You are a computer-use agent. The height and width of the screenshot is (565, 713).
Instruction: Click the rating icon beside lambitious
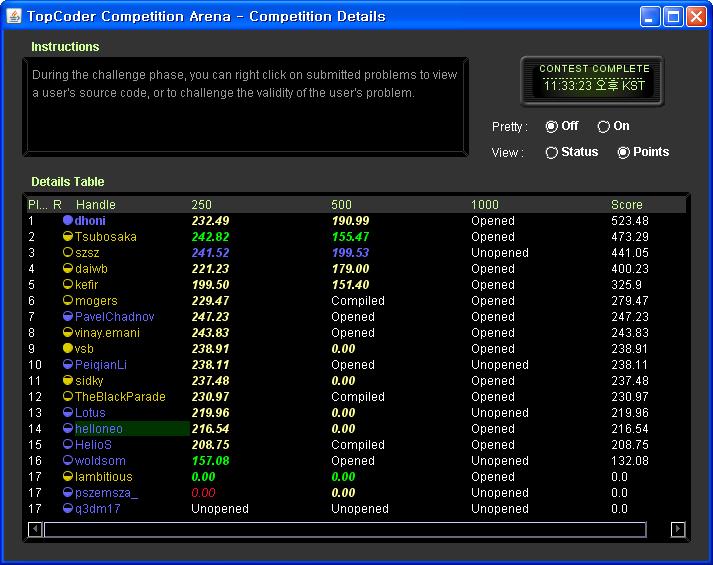tap(68, 476)
